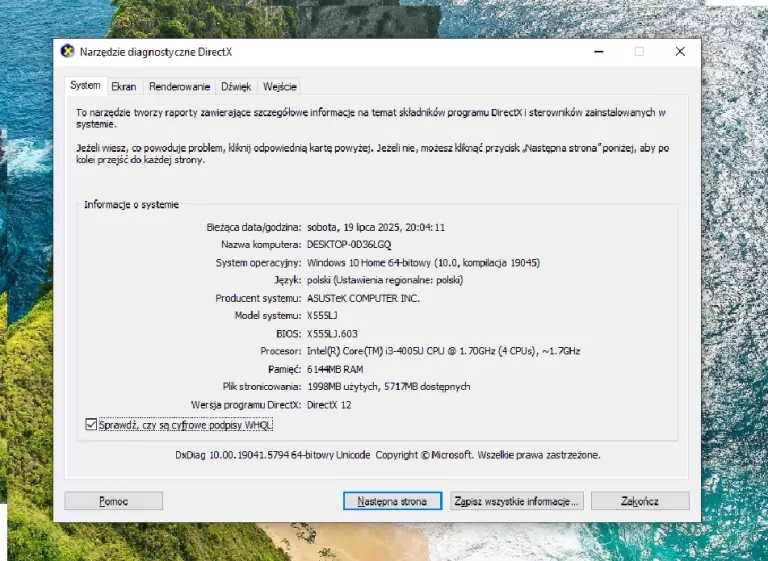This screenshot has width=768, height=561.
Task: Click the Bieżąca data/godzina label
Action: point(254,227)
